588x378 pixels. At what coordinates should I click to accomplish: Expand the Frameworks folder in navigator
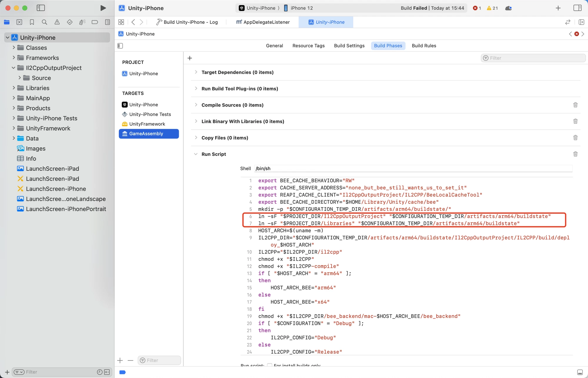pos(14,58)
